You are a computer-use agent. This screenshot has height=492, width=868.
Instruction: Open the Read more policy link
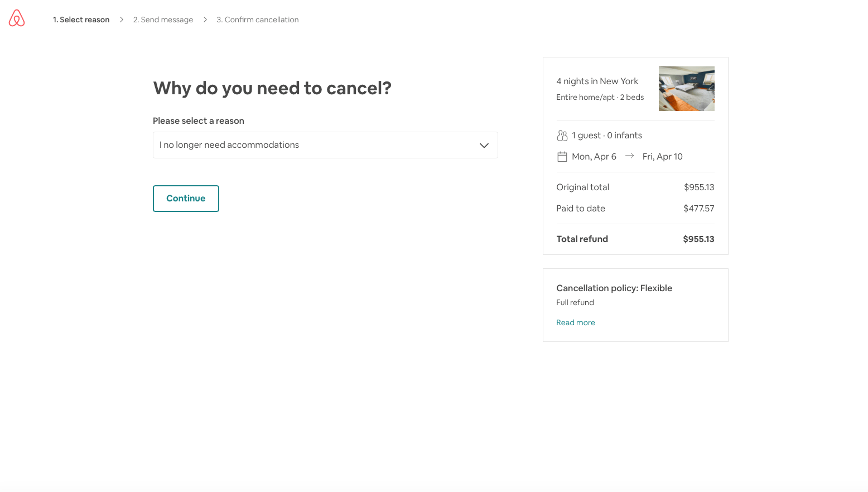point(575,322)
